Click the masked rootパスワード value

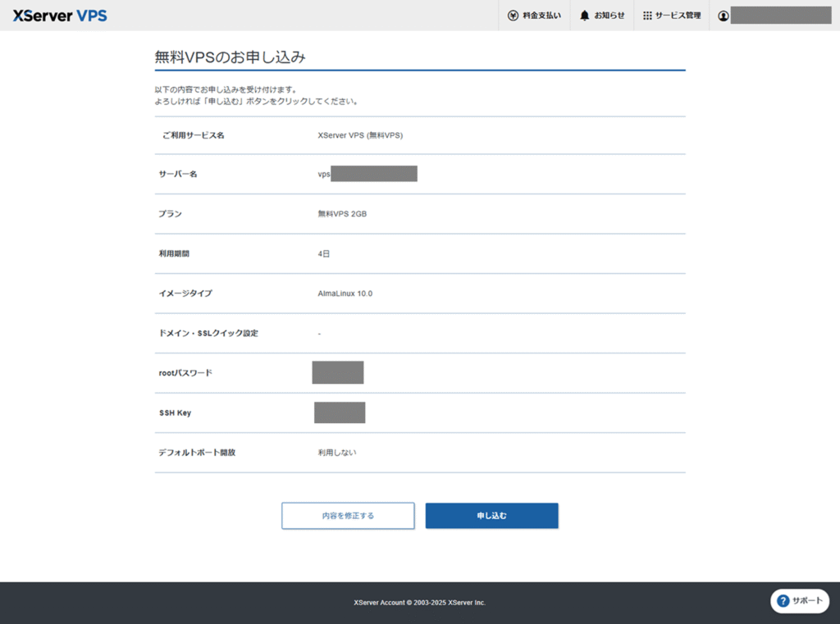[337, 372]
